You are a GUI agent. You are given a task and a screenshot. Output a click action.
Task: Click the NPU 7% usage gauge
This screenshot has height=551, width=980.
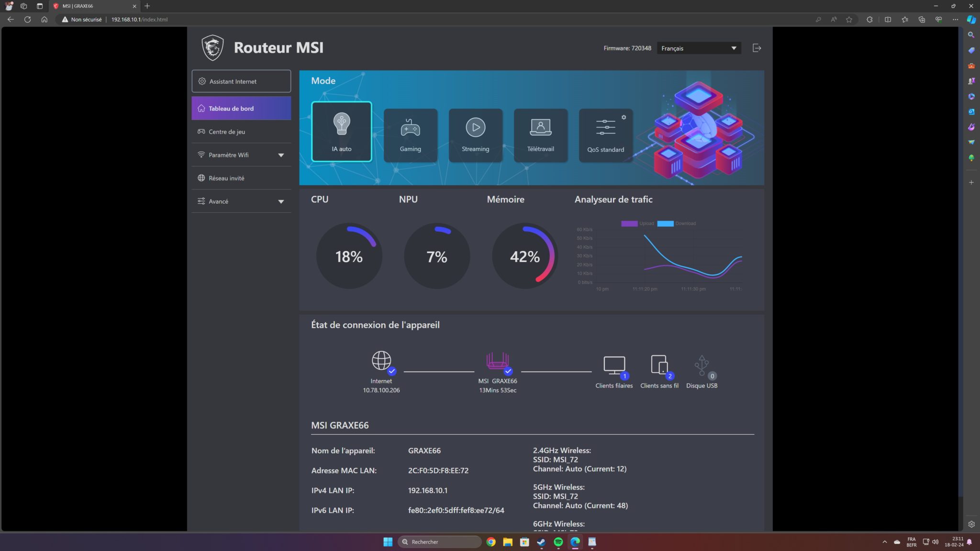coord(437,256)
